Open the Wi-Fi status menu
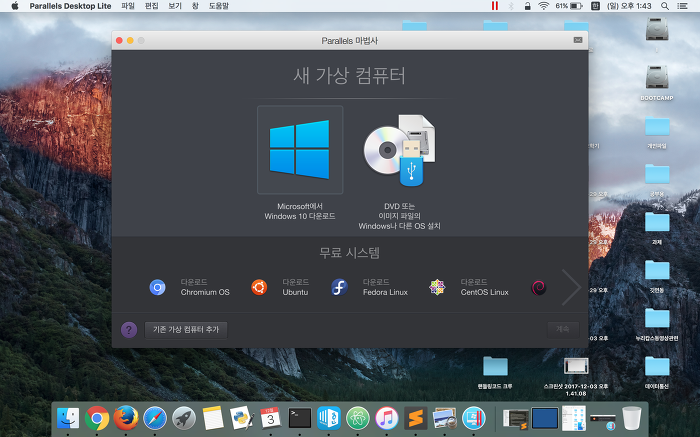The image size is (700, 437). point(543,6)
